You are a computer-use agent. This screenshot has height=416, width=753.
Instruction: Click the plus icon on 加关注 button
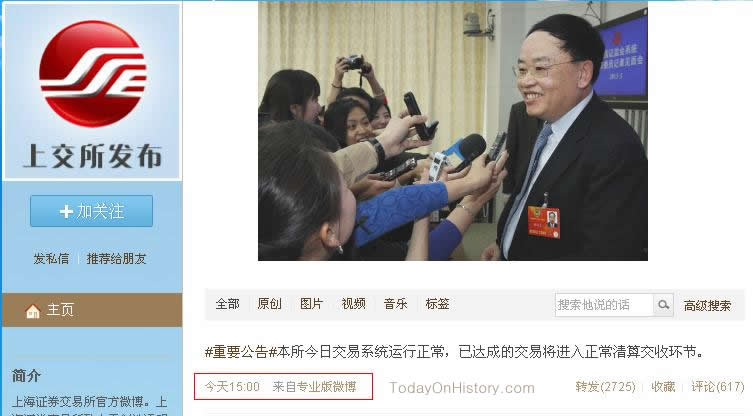(66, 211)
